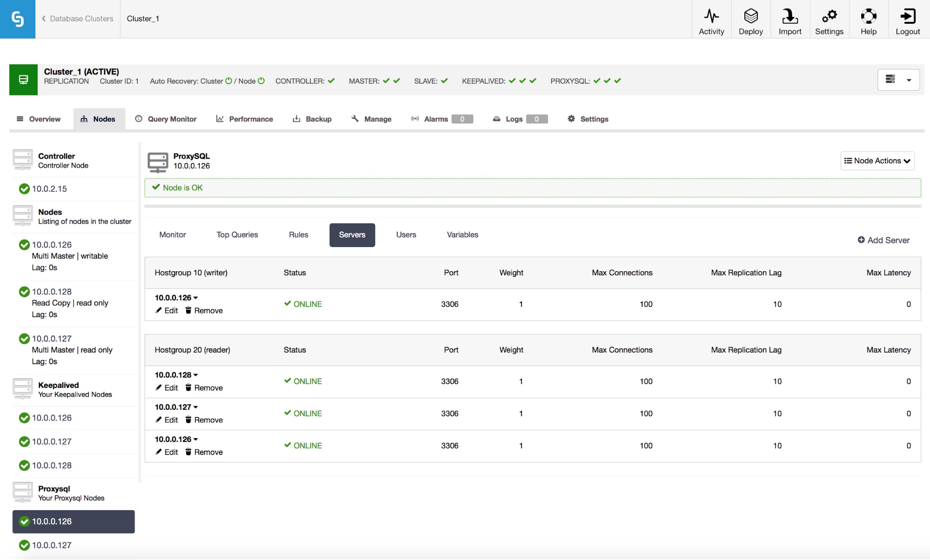Open the Import cluster icon
This screenshot has height=560, width=930.
point(790,16)
